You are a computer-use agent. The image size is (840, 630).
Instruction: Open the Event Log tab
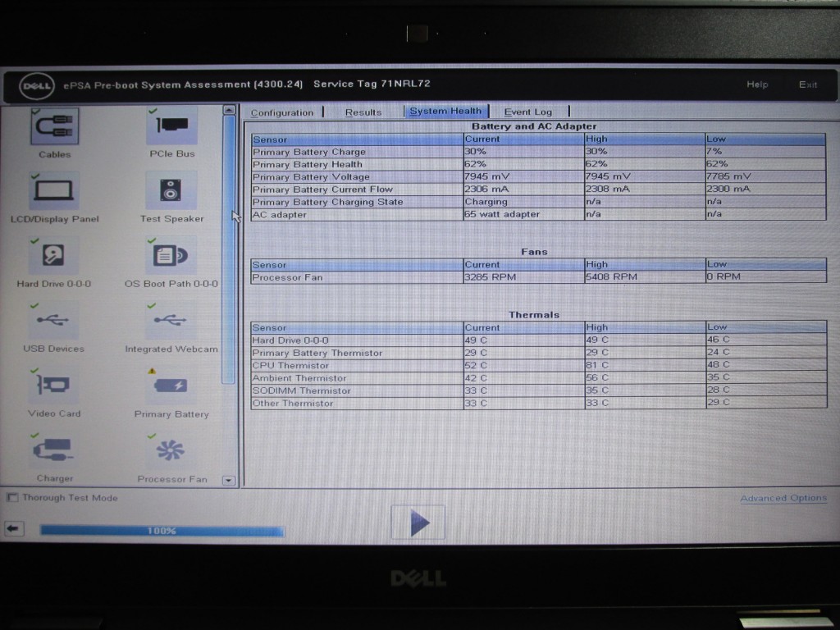[527, 112]
